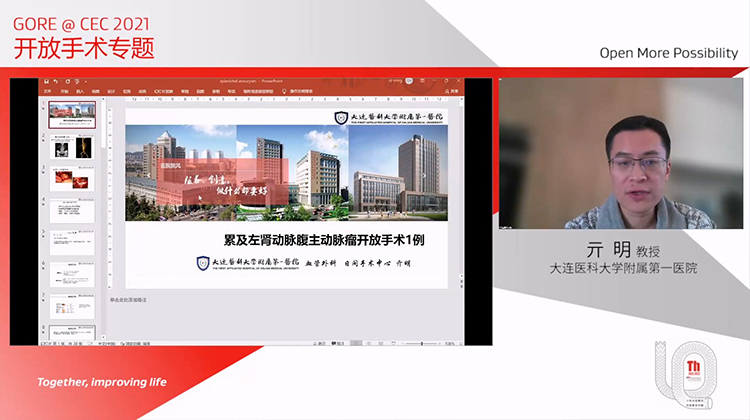Open the 幻灯片放映 (Slide Show) ribbon tab
750x420 pixels.
[163, 91]
